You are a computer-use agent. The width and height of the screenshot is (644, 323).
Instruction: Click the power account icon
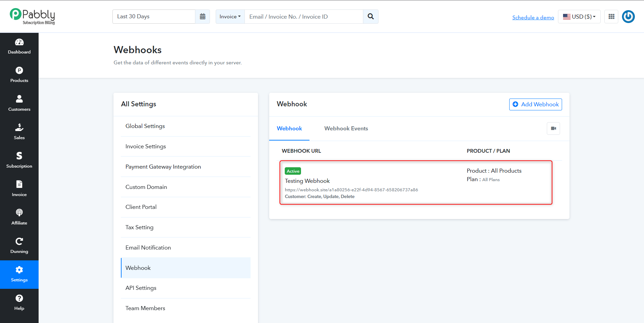click(628, 17)
